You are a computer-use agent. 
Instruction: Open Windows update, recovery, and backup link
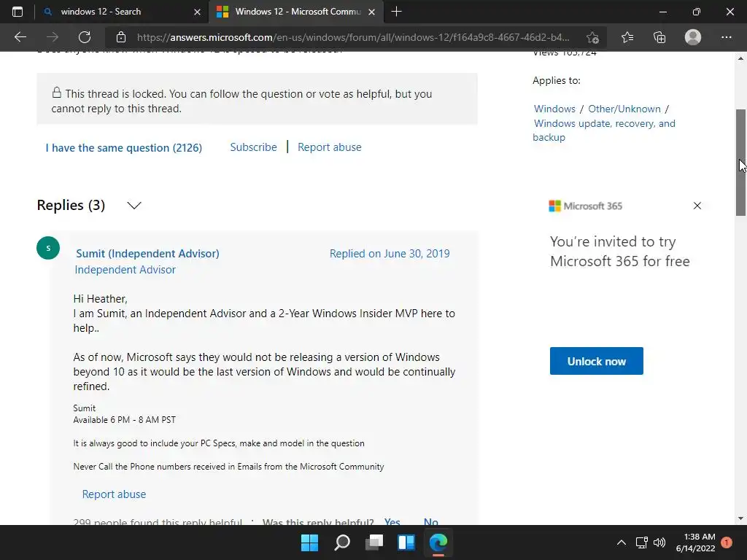tap(604, 130)
